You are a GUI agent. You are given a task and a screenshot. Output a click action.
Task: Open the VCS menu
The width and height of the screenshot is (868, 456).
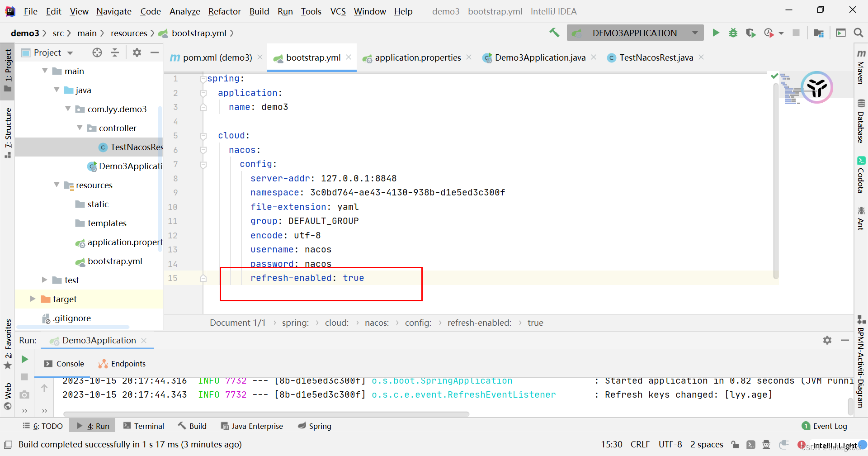[338, 11]
